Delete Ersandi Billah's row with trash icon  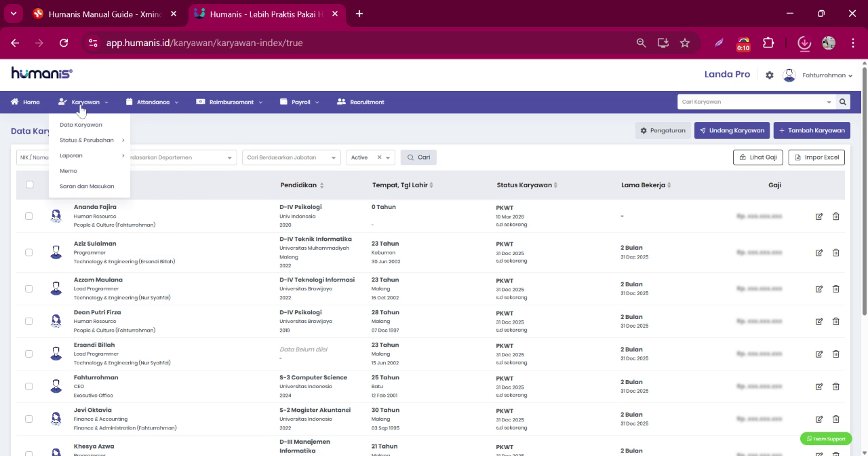pos(835,354)
